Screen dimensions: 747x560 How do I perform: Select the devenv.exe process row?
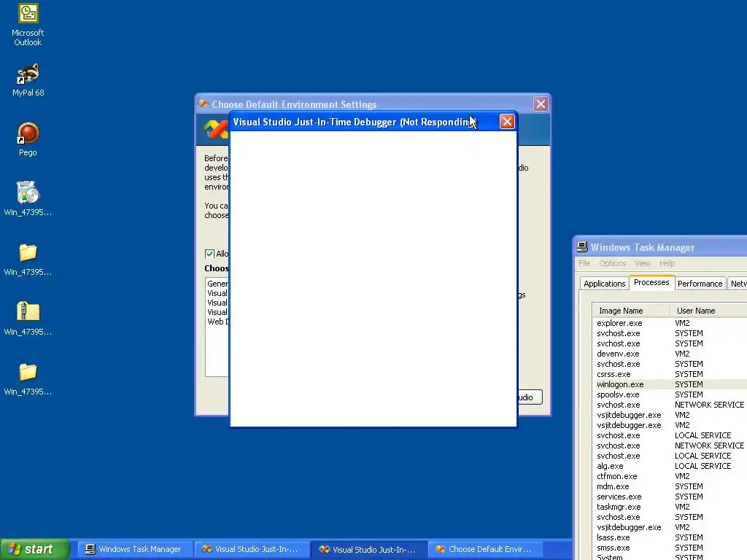point(670,354)
